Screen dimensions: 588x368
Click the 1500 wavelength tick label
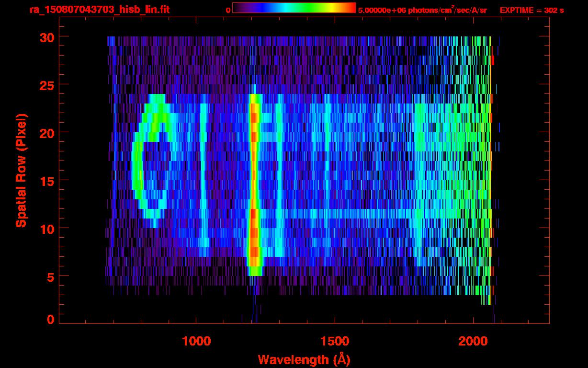[x=335, y=341]
